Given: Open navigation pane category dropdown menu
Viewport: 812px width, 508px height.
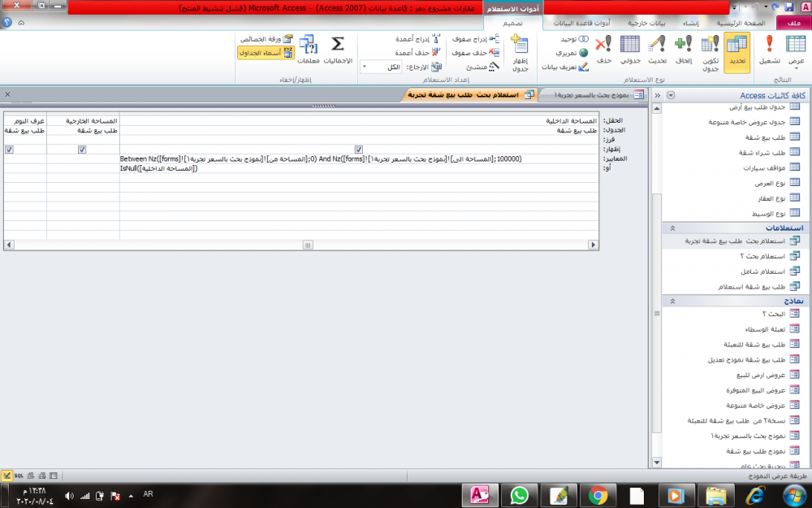Looking at the screenshot, I should tap(672, 95).
